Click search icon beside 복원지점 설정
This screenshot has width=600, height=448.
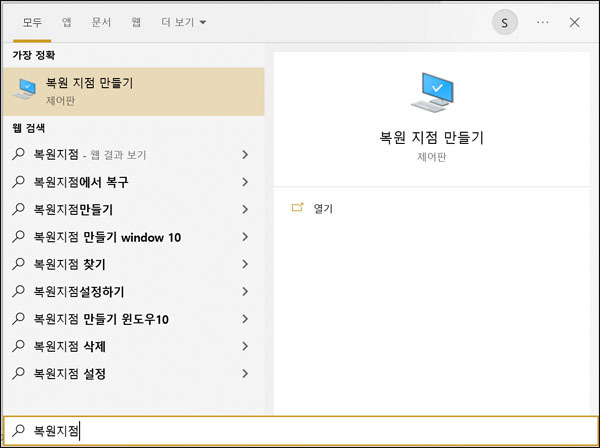point(18,373)
